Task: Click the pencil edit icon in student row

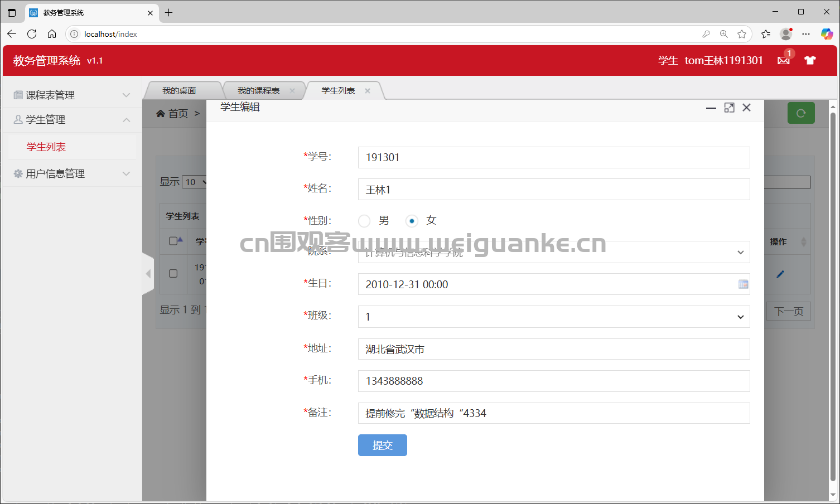Action: click(780, 274)
